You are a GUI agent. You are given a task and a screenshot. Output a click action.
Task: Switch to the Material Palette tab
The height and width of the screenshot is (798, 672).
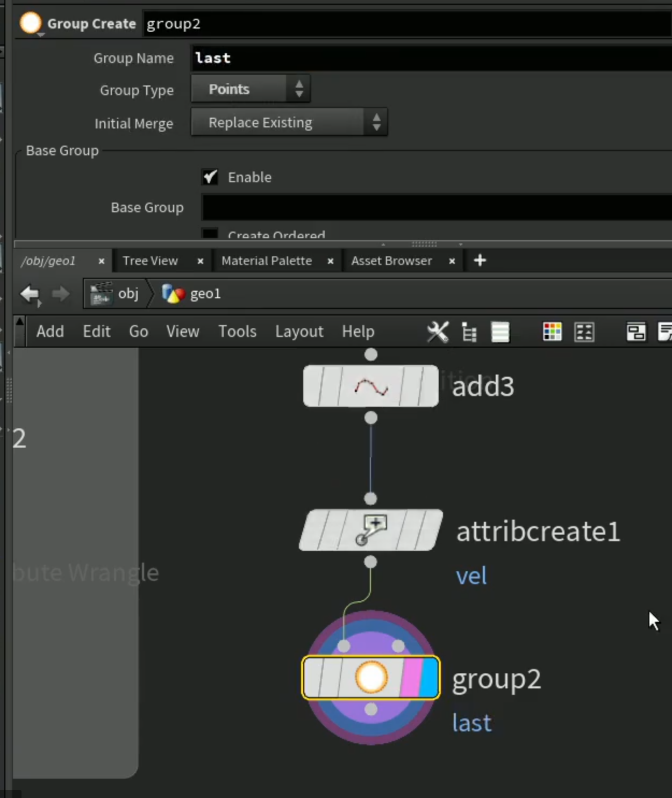pyautogui.click(x=267, y=261)
